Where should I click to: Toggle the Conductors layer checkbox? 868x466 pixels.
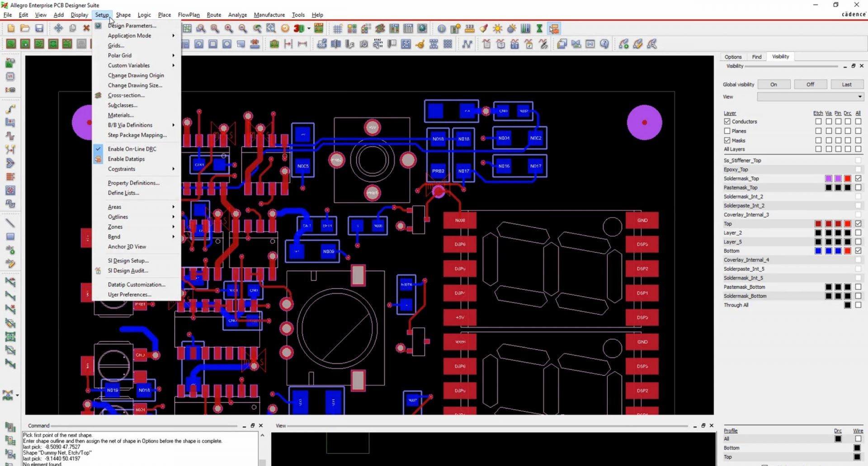tap(727, 122)
